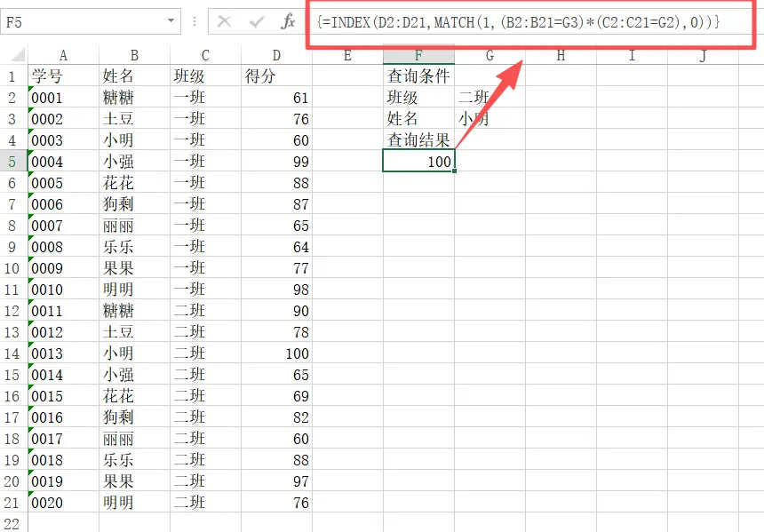This screenshot has height=532, width=764.
Task: Expand the Name Box dropdown arrow
Action: tap(171, 21)
